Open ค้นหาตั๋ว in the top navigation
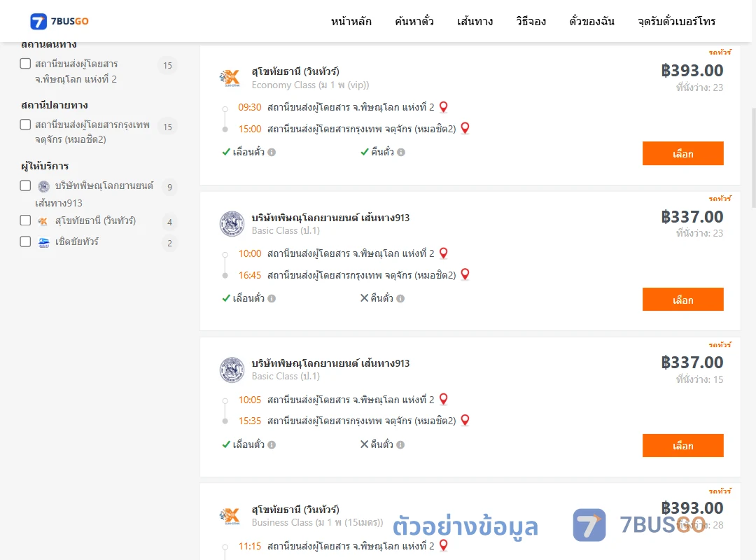Screen dimensions: 756x560 [x=414, y=21]
